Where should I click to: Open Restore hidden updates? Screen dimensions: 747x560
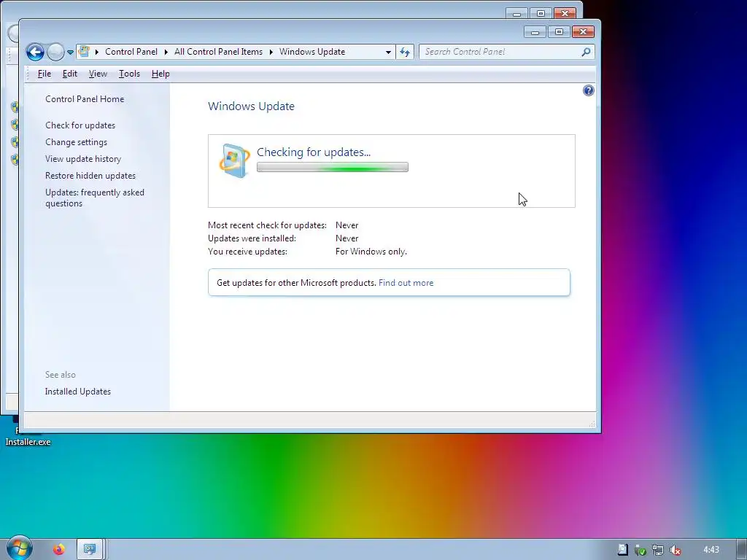tap(90, 176)
